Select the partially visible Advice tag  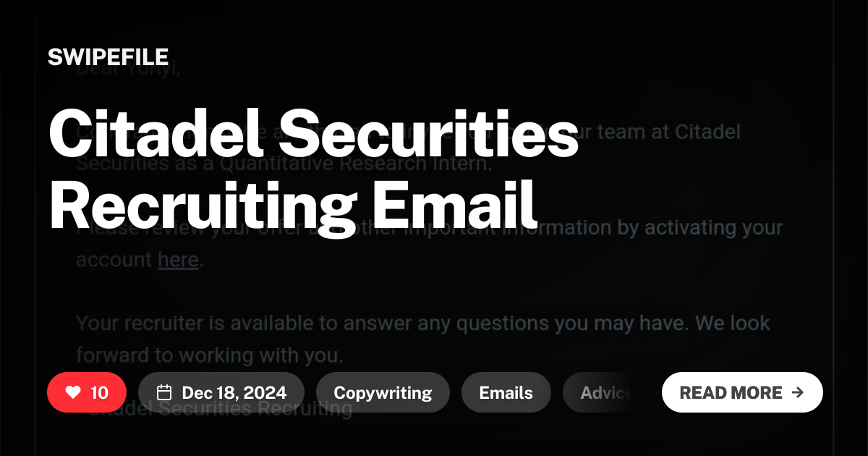point(606,392)
